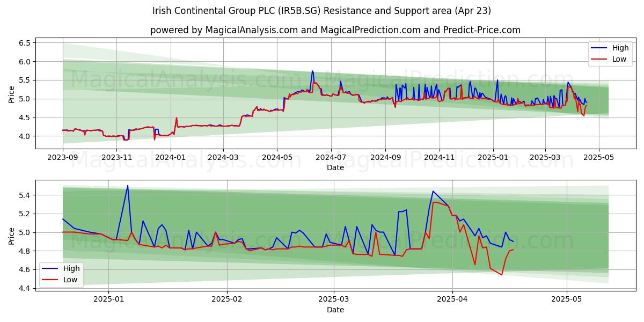The height and width of the screenshot is (322, 644).
Task: Click the '2024-09' x-axis label in the top chart
Action: (x=385, y=158)
